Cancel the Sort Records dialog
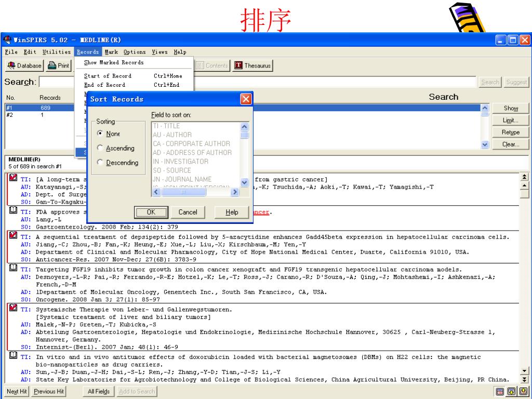This screenshot has height=399, width=532. [x=188, y=212]
